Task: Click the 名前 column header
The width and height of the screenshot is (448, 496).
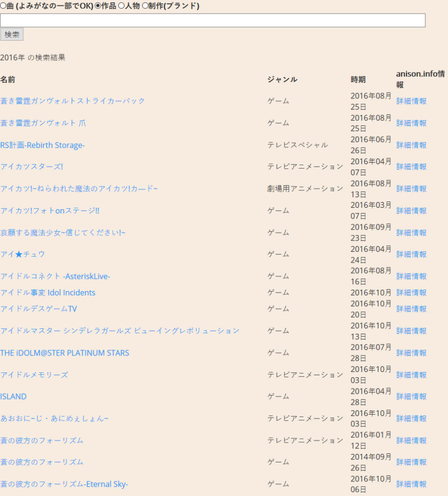Action: [8, 79]
